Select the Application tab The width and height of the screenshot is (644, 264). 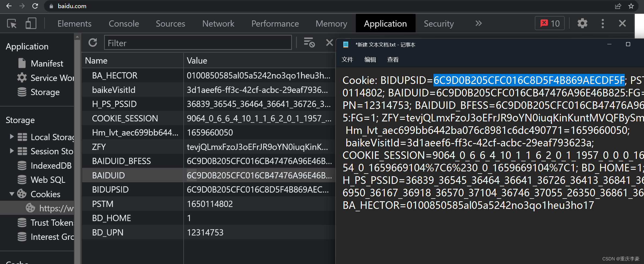(385, 24)
